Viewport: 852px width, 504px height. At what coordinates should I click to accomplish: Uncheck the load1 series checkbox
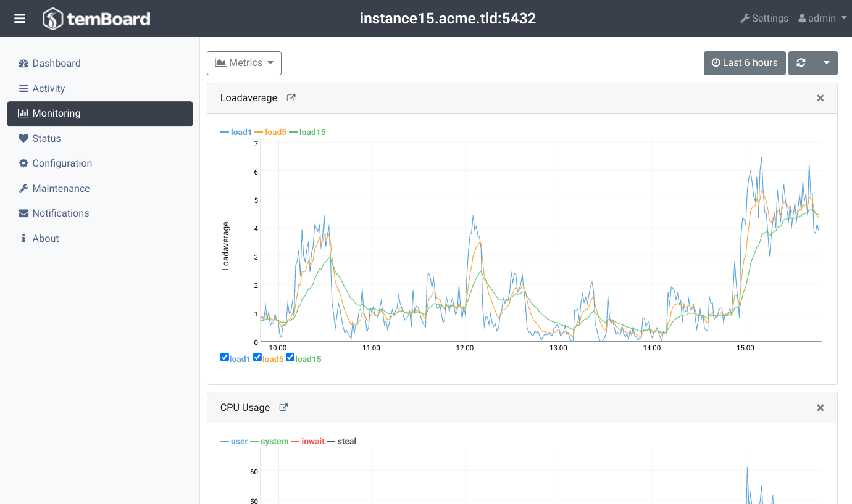225,357
